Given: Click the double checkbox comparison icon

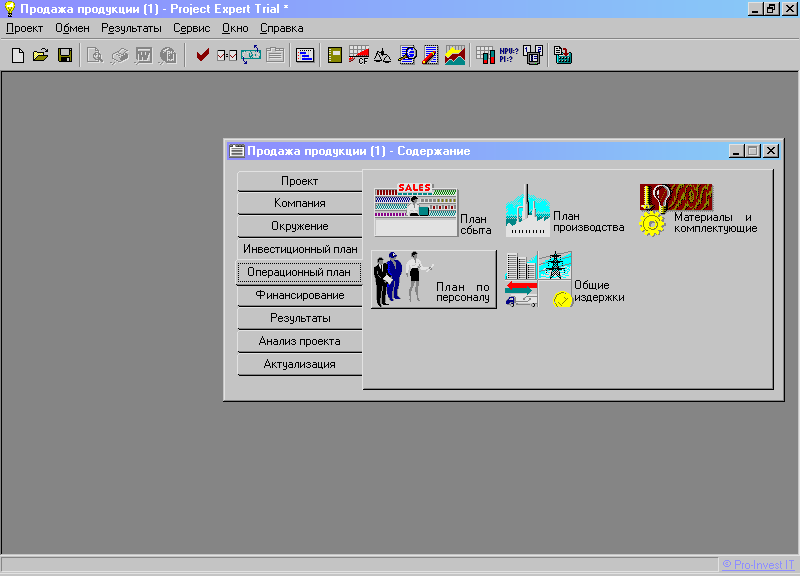Looking at the screenshot, I should tap(227, 55).
